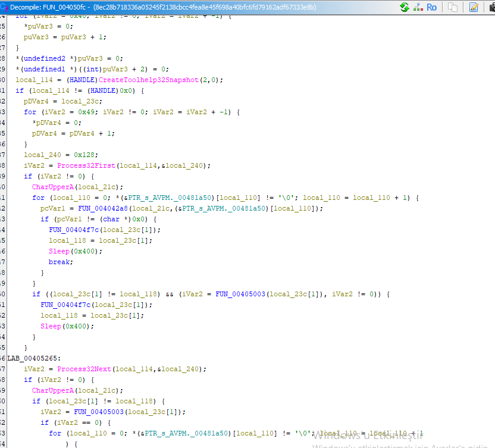Open the control flow graph icon
The height and width of the screenshot is (448, 495).
[417, 7]
